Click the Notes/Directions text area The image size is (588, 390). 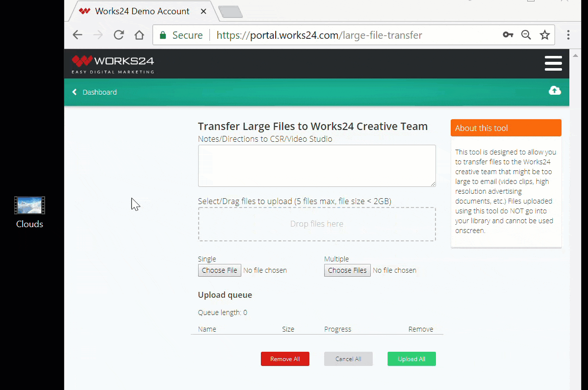coord(316,165)
